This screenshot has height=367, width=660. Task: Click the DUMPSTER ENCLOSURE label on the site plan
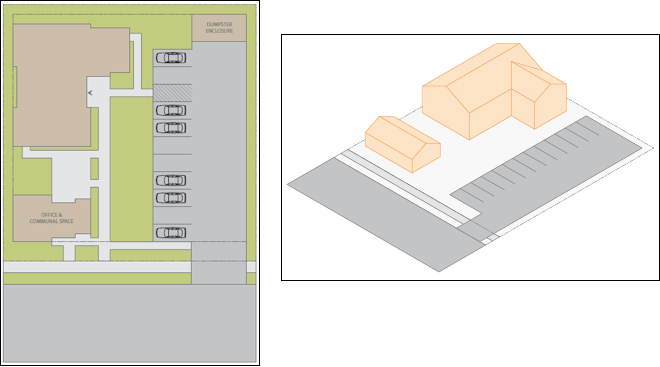219,28
